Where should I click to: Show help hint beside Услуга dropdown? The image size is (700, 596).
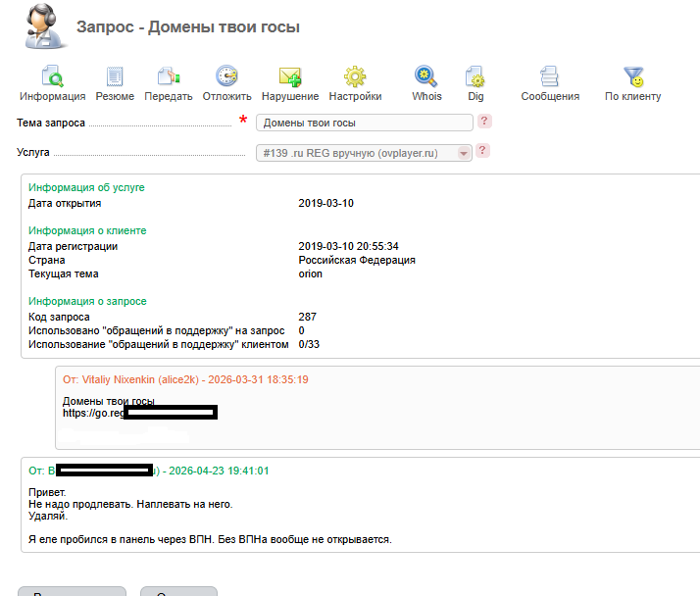(483, 152)
